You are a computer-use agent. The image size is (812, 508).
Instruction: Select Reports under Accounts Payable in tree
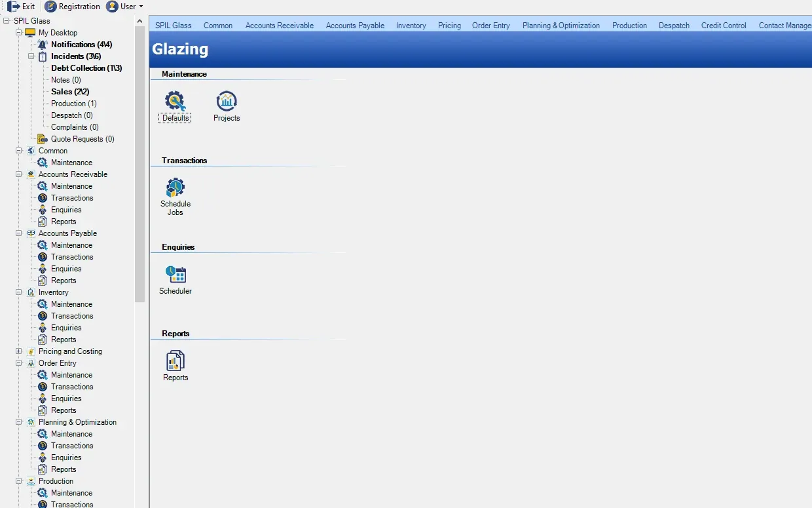coord(64,281)
